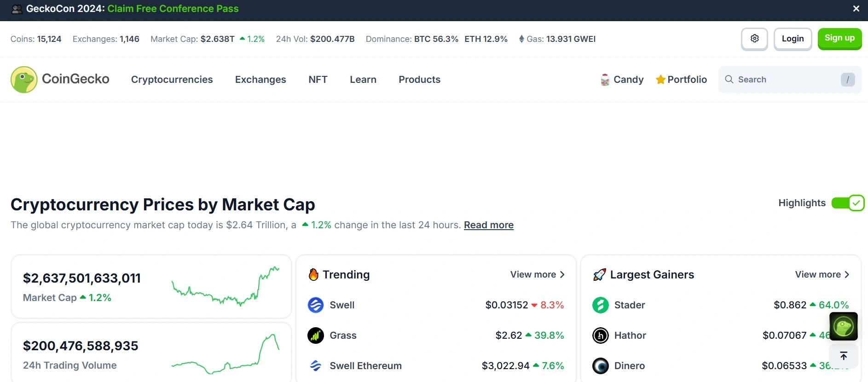Screen dimensions: 868x382
Task: Open the Products menu
Action: (x=419, y=80)
